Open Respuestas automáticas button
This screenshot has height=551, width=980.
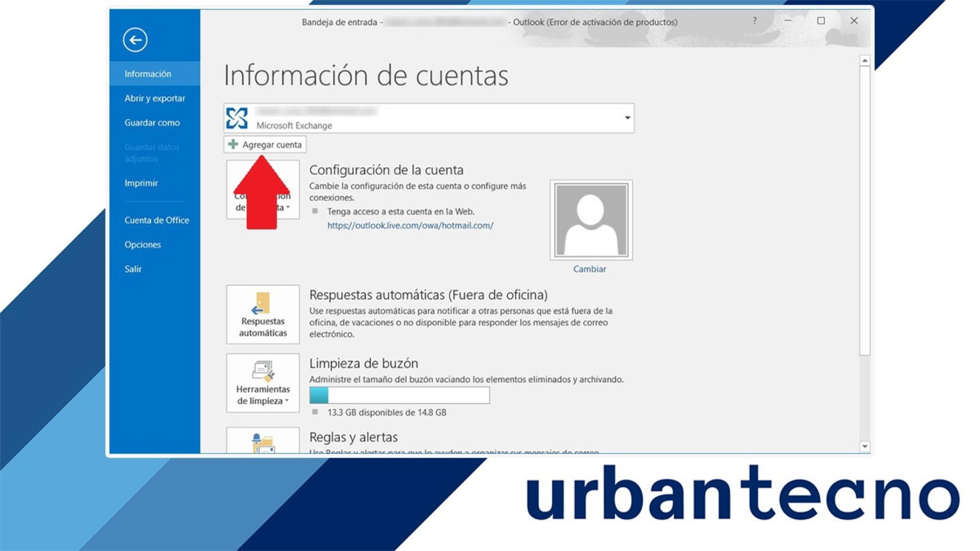(x=263, y=314)
